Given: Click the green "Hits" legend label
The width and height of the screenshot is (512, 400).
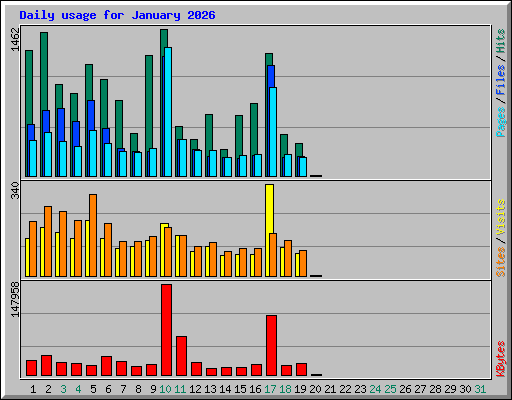Looking at the screenshot, I should [x=500, y=41].
